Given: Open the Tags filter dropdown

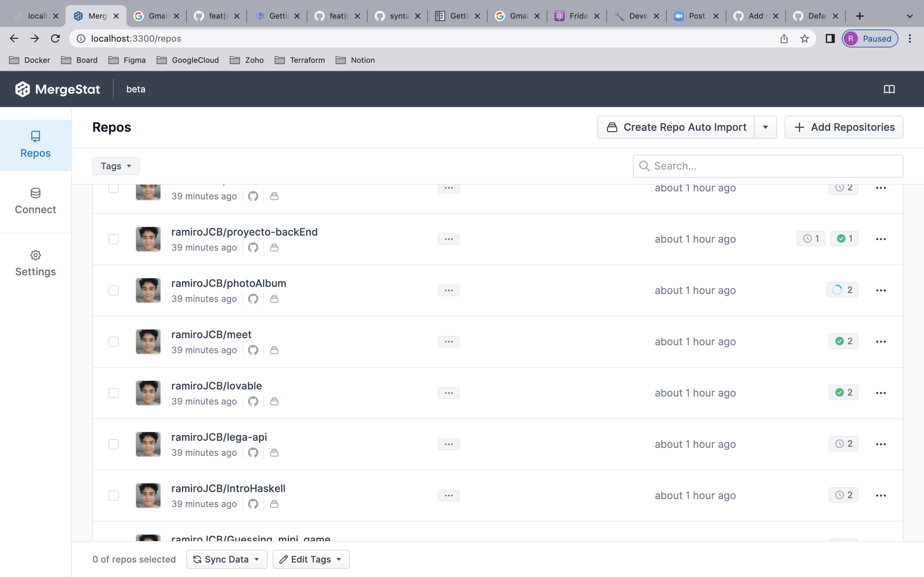Looking at the screenshot, I should 116,166.
